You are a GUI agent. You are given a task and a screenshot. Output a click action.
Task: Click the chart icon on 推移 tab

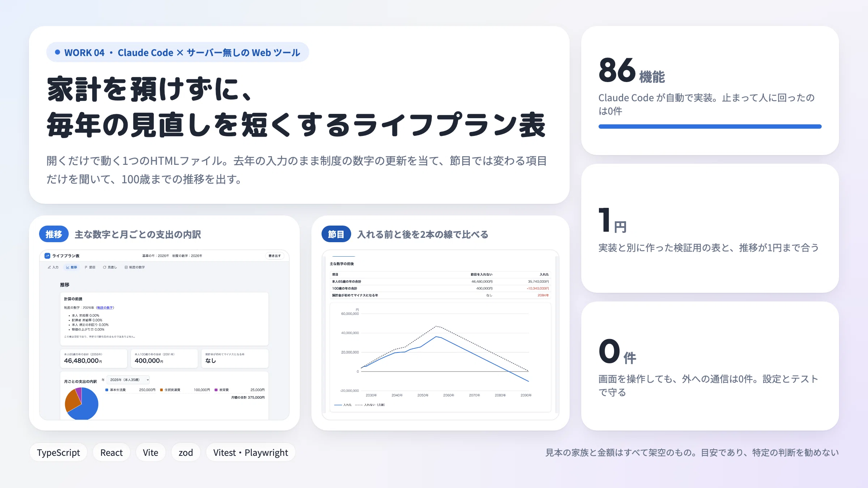pyautogui.click(x=68, y=267)
